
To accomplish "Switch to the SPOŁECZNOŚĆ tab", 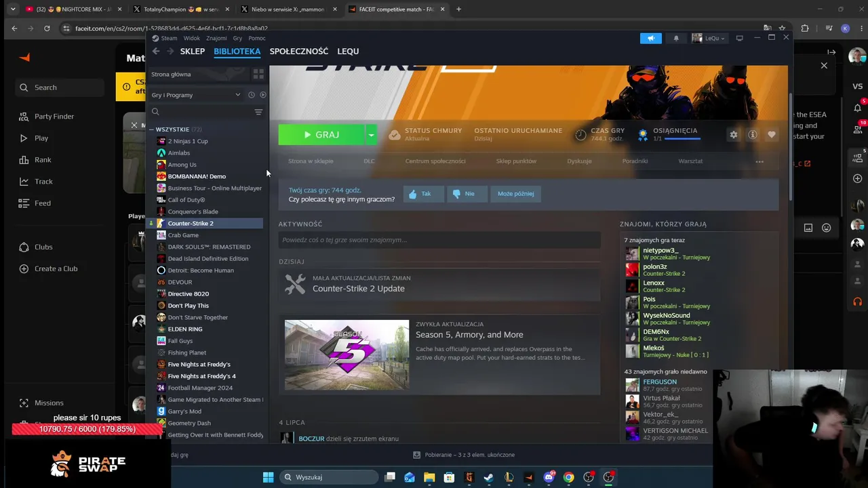I will coord(299,52).
